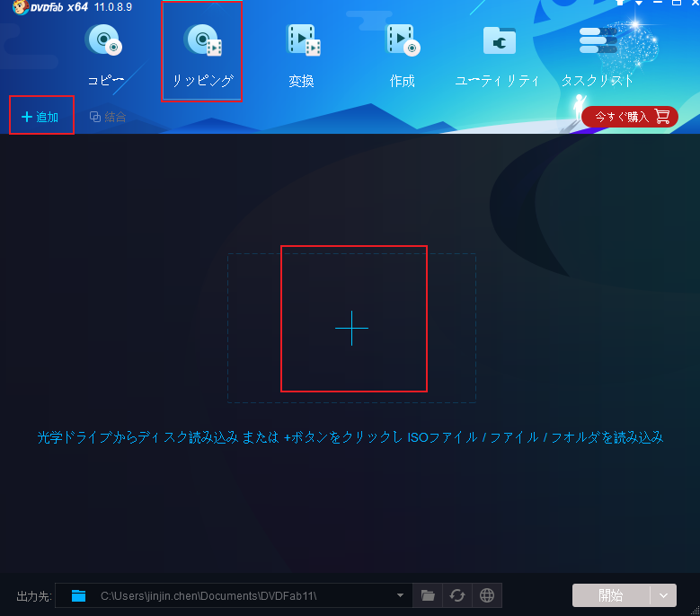Screen dimensions: 700x616
Task: Open the ユーティリティ (Utilities) module
Action: (x=497, y=55)
